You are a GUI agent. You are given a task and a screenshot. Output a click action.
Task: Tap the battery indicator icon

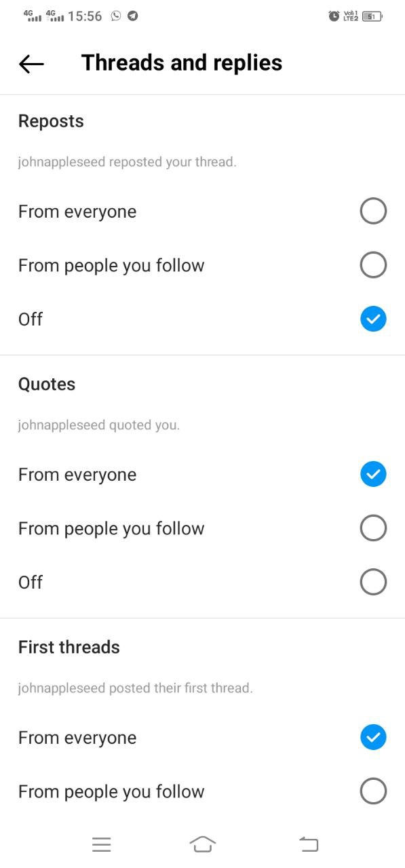click(372, 16)
